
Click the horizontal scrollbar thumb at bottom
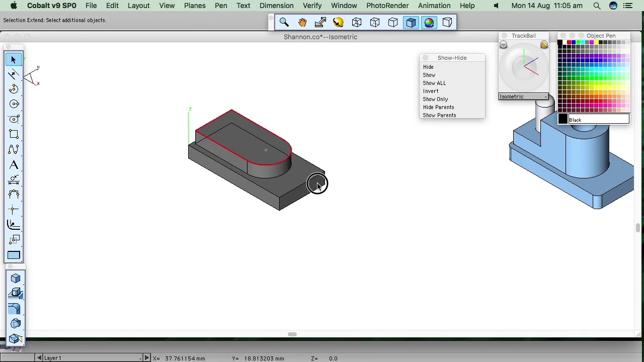point(292,334)
